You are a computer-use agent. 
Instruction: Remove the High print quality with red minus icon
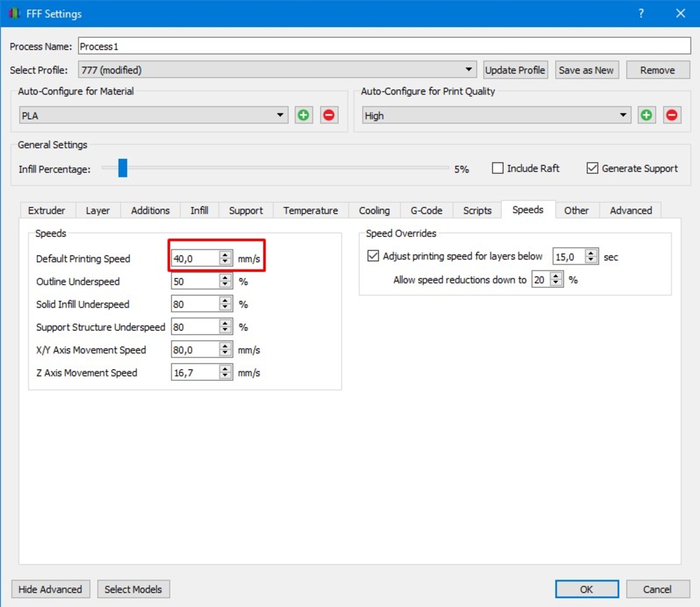click(x=672, y=115)
